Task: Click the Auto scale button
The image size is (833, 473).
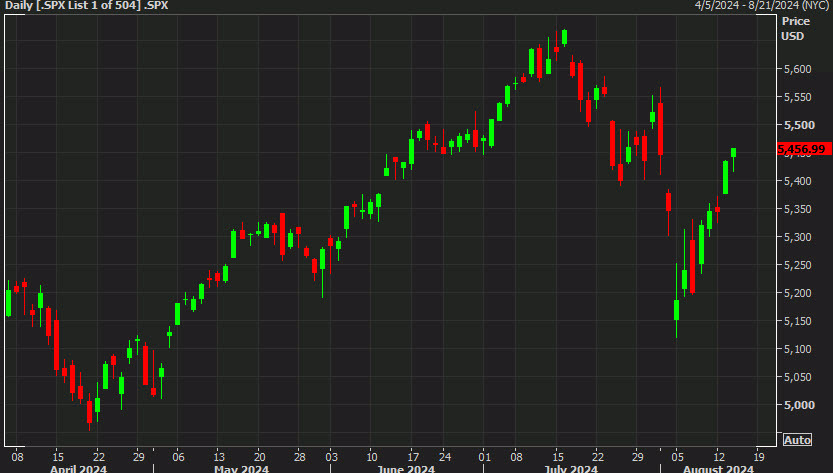Action: [797, 440]
